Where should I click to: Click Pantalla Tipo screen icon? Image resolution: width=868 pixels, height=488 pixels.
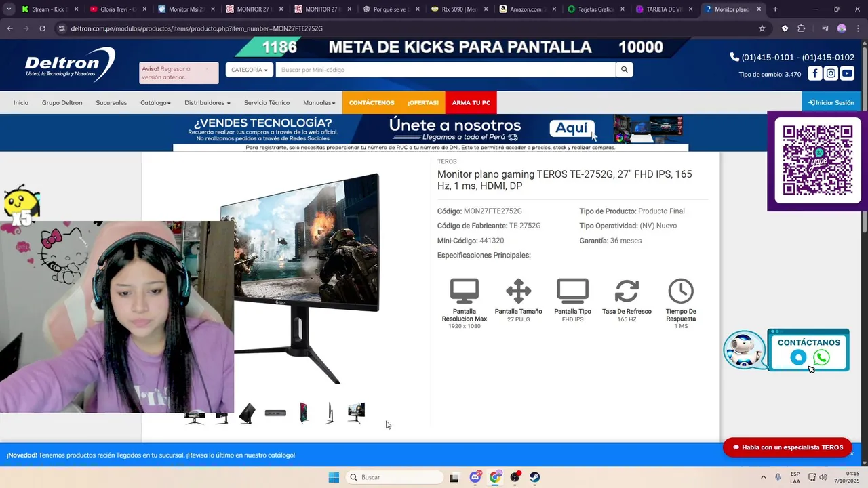click(x=573, y=291)
